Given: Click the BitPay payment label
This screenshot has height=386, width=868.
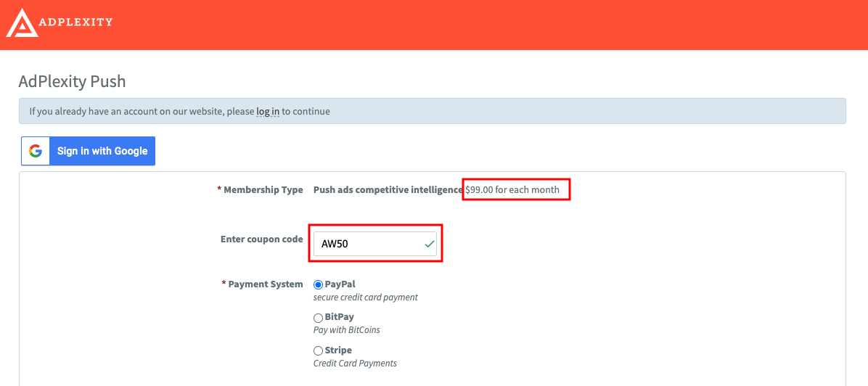Looking at the screenshot, I should pyautogui.click(x=339, y=317).
